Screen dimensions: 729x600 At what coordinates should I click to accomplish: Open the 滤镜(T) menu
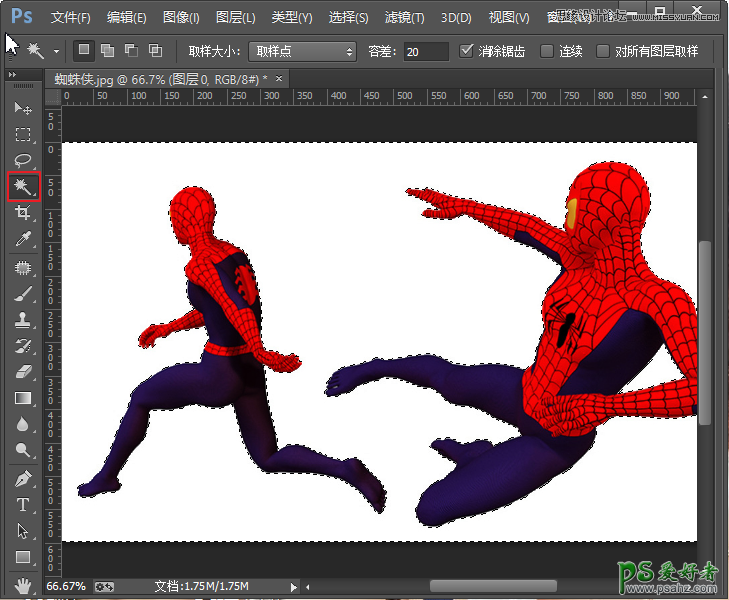point(404,18)
